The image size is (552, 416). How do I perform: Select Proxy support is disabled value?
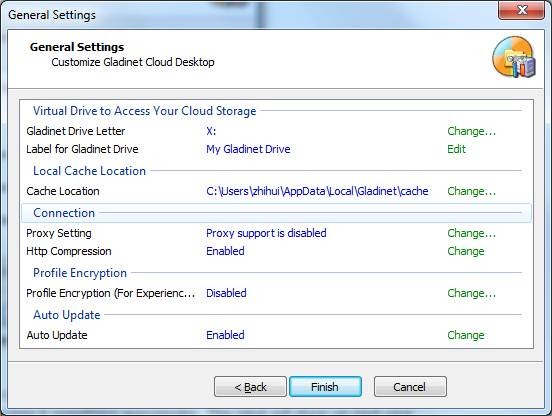tap(266, 233)
